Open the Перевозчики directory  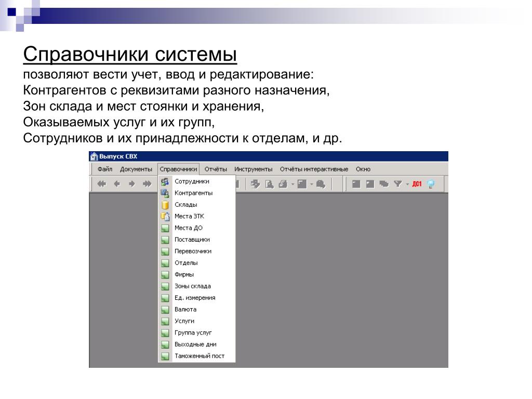[197, 251]
